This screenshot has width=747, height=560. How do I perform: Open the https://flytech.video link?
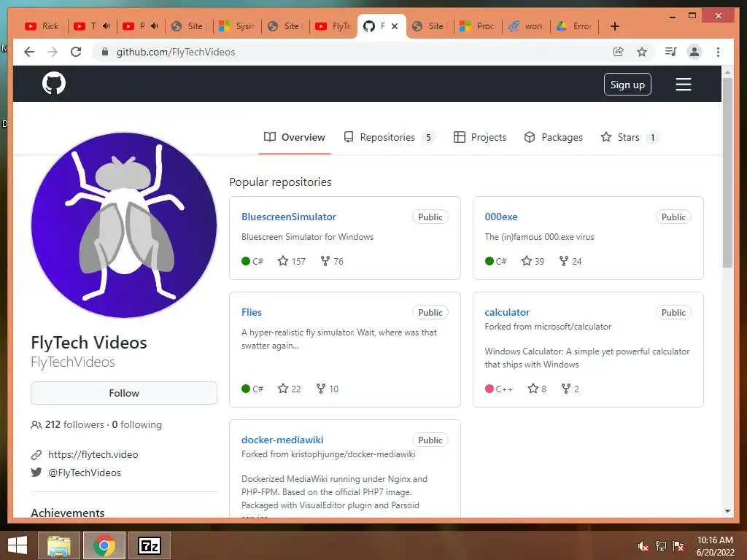pos(93,454)
